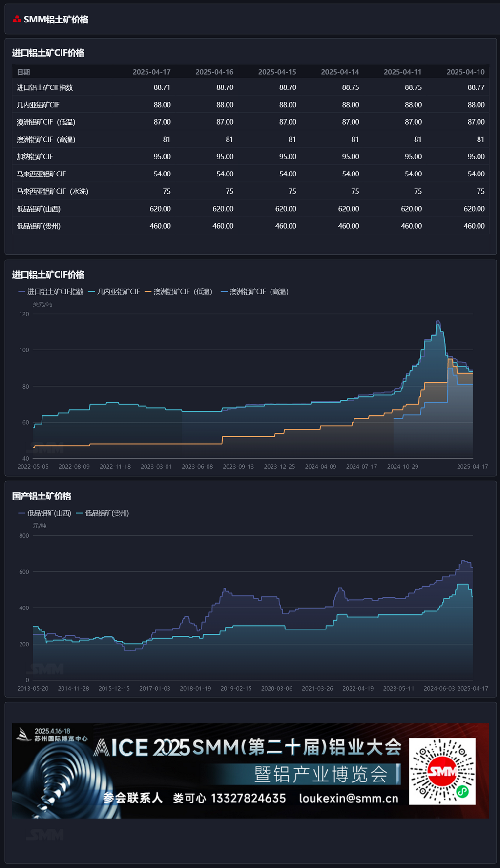Click the 2024-10-29 x-axis label on import chart
This screenshot has width=500, height=868.
402,467
